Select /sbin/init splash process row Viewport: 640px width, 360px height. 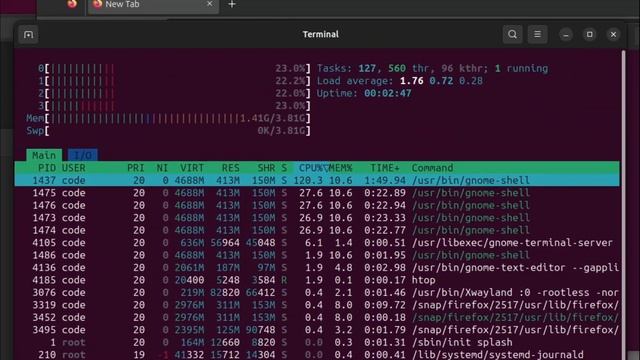317,342
